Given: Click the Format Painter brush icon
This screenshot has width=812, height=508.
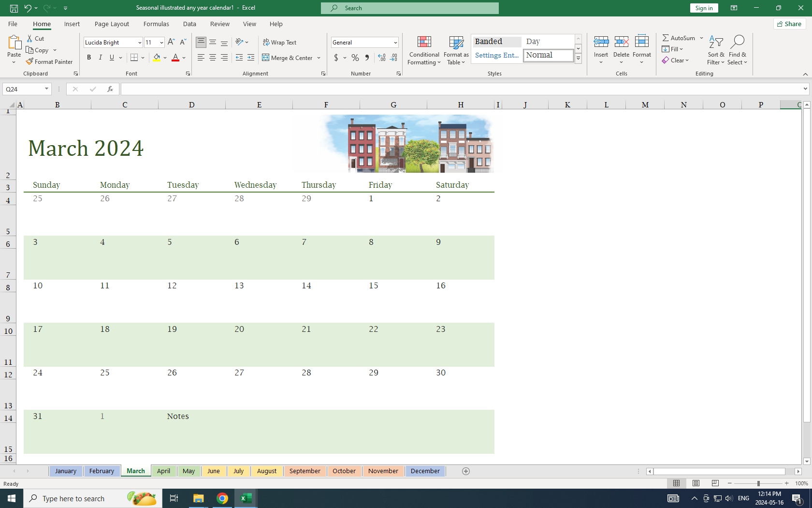Looking at the screenshot, I should [30, 61].
